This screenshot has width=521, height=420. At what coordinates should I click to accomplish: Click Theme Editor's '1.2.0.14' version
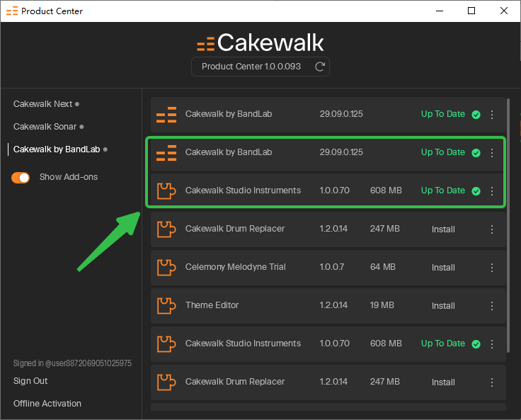coord(333,305)
